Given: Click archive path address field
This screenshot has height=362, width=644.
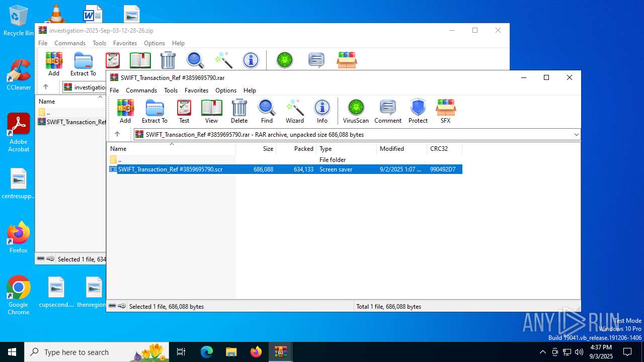Looking at the screenshot, I should [357, 134].
